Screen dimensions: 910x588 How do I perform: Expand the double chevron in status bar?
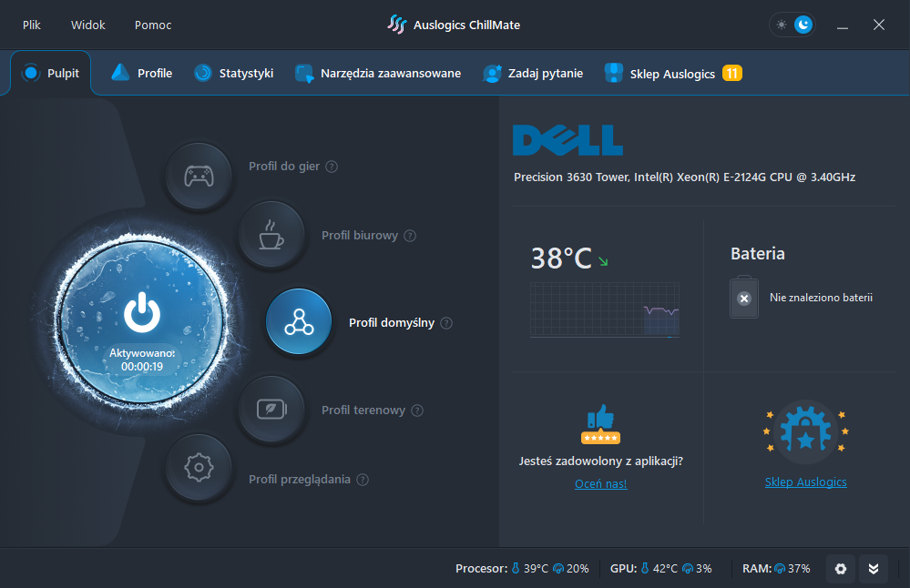[874, 569]
